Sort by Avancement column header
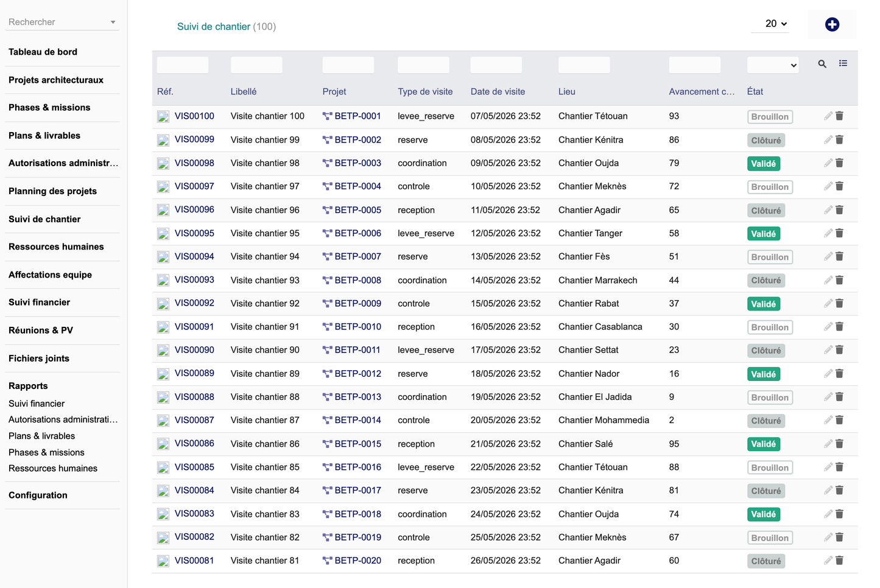Image resolution: width=880 pixels, height=588 pixels. 702,92
